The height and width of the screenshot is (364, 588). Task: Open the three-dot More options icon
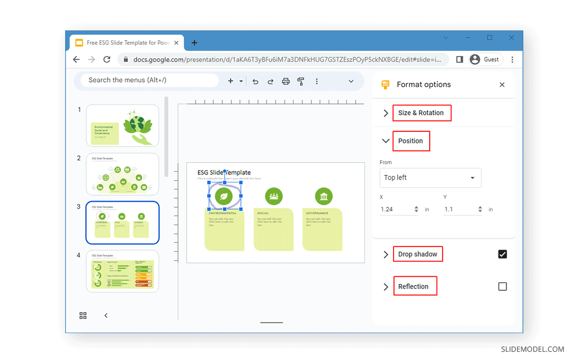click(x=317, y=81)
